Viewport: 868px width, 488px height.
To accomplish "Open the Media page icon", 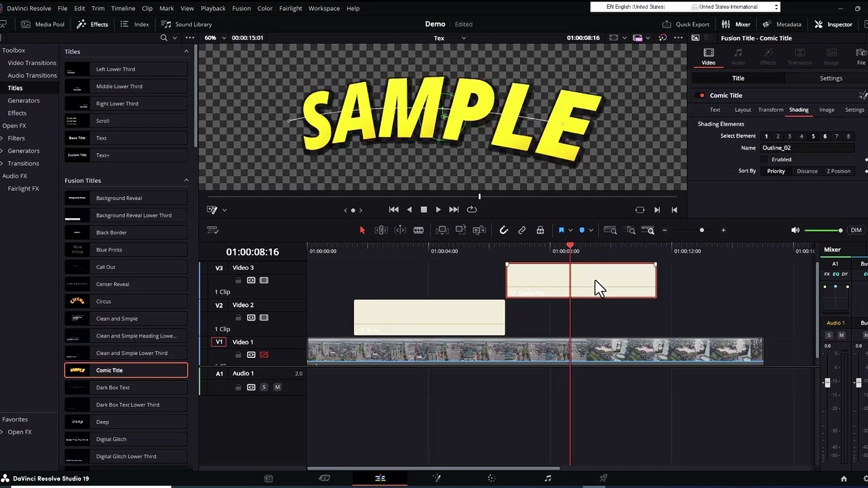I will (x=269, y=479).
